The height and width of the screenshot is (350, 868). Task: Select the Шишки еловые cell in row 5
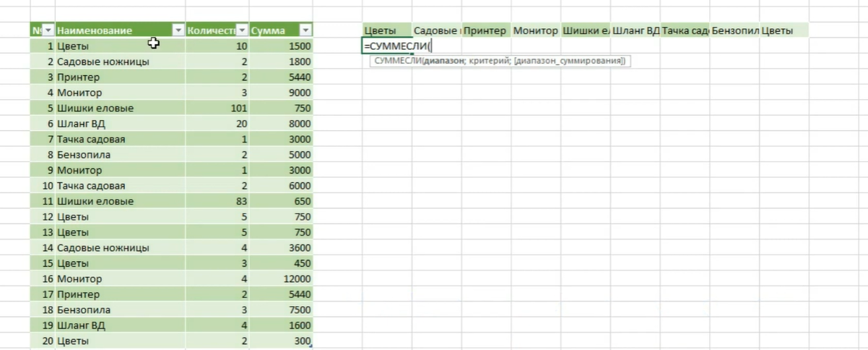click(x=95, y=108)
